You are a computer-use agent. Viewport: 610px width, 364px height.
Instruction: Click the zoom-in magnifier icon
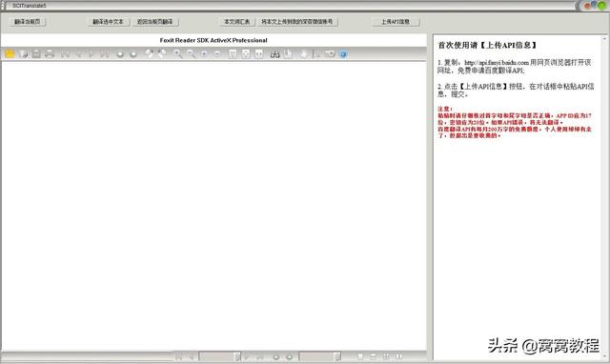[178, 54]
